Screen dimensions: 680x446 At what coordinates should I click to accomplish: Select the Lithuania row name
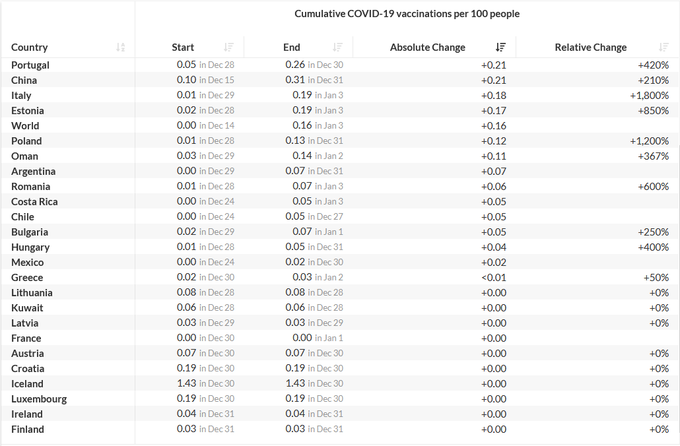32,293
